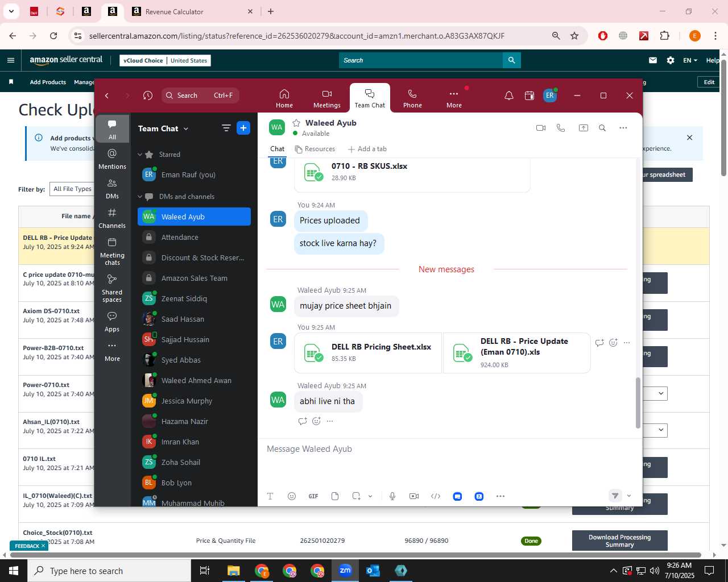Open Outlook from the taskbar
This screenshot has width=728, height=582.
coord(373,571)
